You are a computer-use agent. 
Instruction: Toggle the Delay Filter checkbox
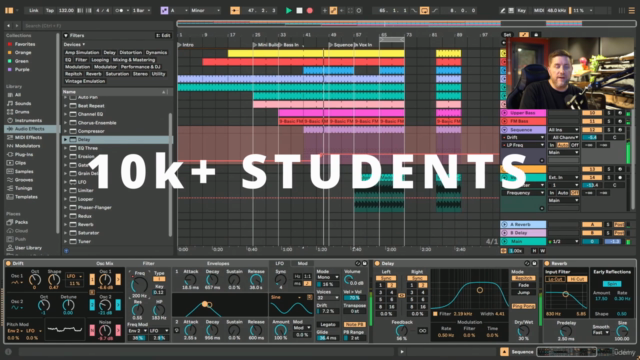point(435,314)
